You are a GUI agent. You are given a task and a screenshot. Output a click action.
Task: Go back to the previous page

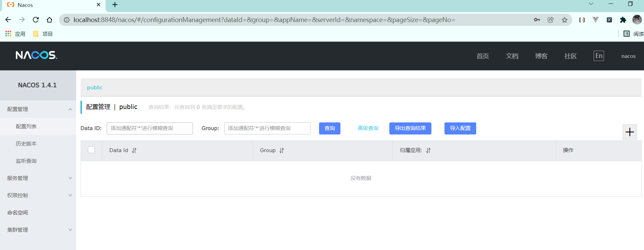[x=8, y=20]
